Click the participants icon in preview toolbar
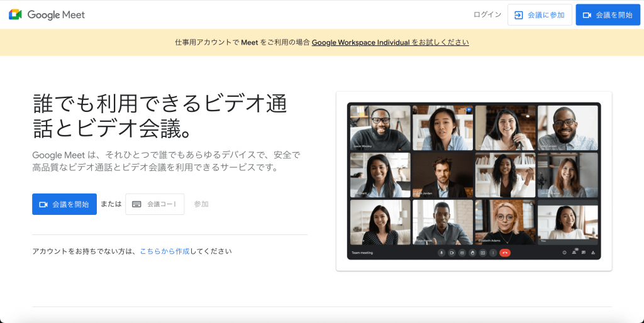This screenshot has width=644, height=323. click(x=574, y=253)
